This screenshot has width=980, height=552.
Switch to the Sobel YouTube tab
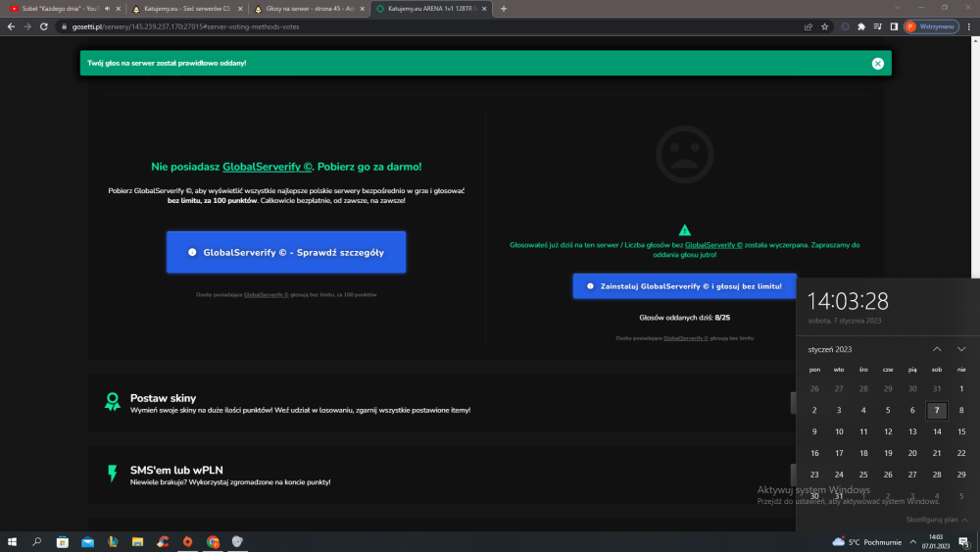click(x=60, y=9)
